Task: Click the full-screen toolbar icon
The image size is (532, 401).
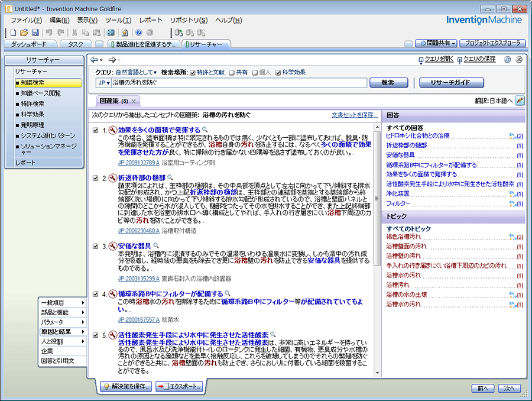Action: (111, 33)
